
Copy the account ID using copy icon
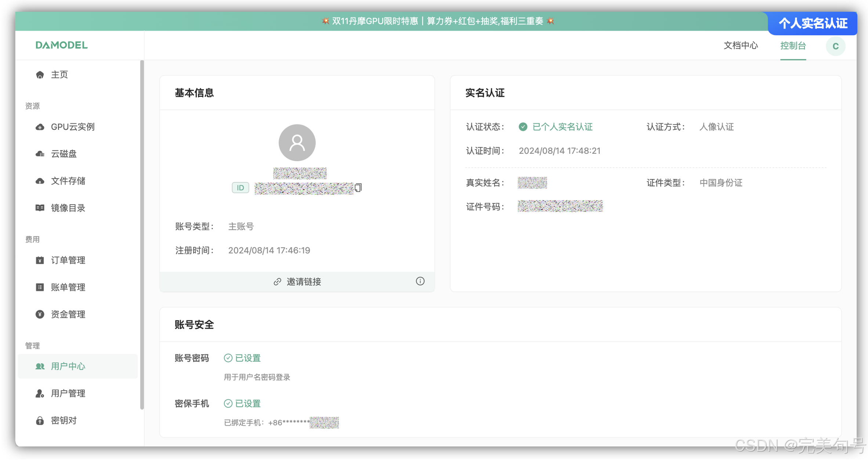point(358,187)
